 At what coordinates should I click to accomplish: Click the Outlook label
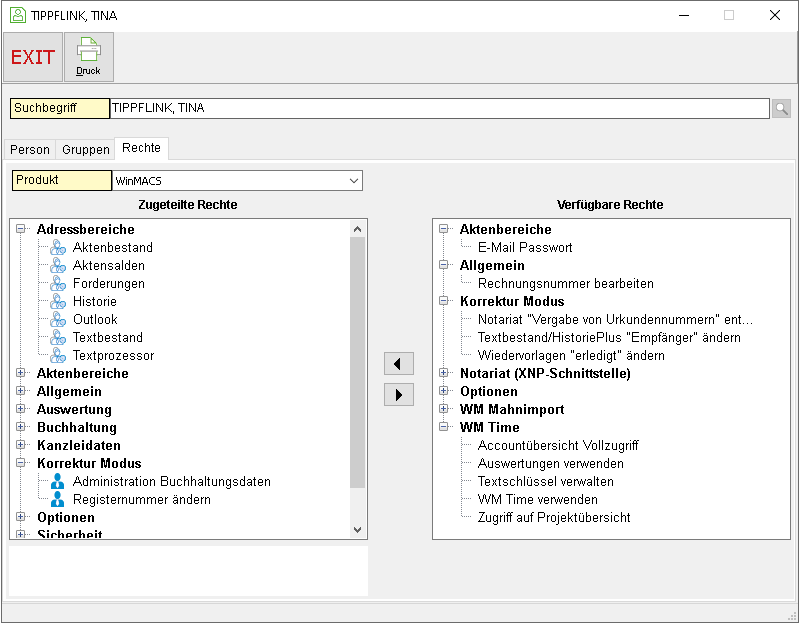pos(95,319)
